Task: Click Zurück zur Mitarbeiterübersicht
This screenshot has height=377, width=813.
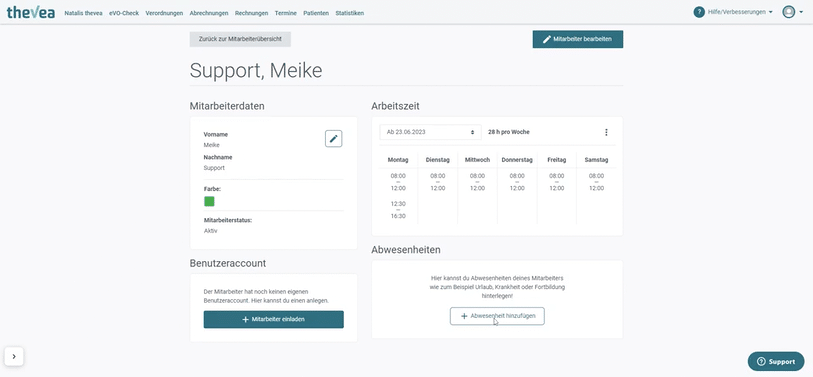Action: pyautogui.click(x=240, y=39)
